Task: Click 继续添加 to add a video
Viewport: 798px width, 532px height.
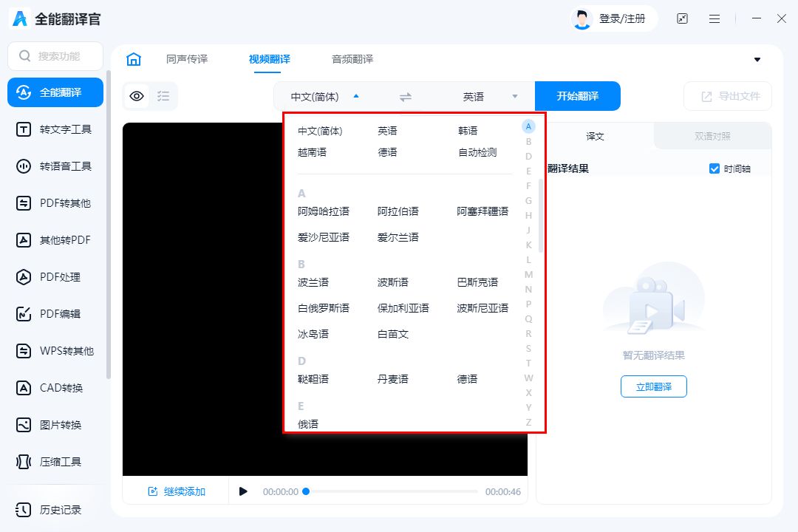Action: point(176,491)
